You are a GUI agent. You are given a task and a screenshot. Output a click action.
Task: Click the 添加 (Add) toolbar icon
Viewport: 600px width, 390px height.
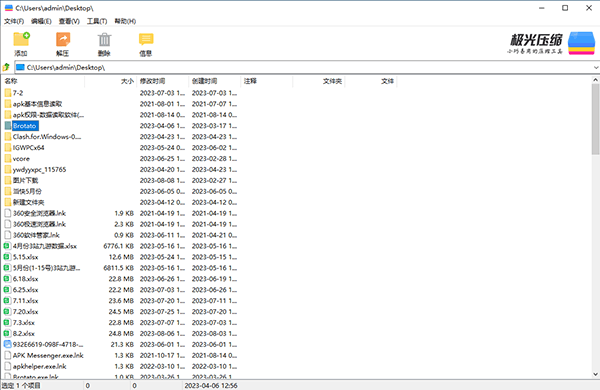(21, 39)
